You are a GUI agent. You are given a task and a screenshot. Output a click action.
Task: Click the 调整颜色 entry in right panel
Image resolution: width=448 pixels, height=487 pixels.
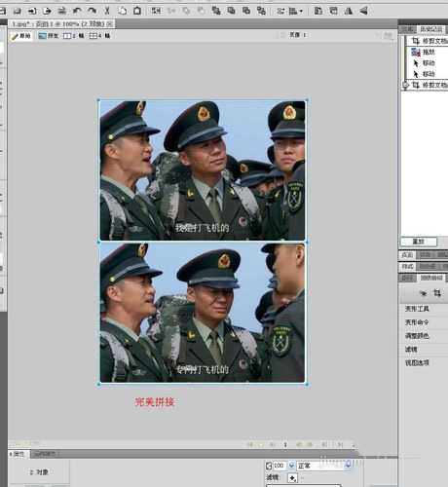point(417,336)
